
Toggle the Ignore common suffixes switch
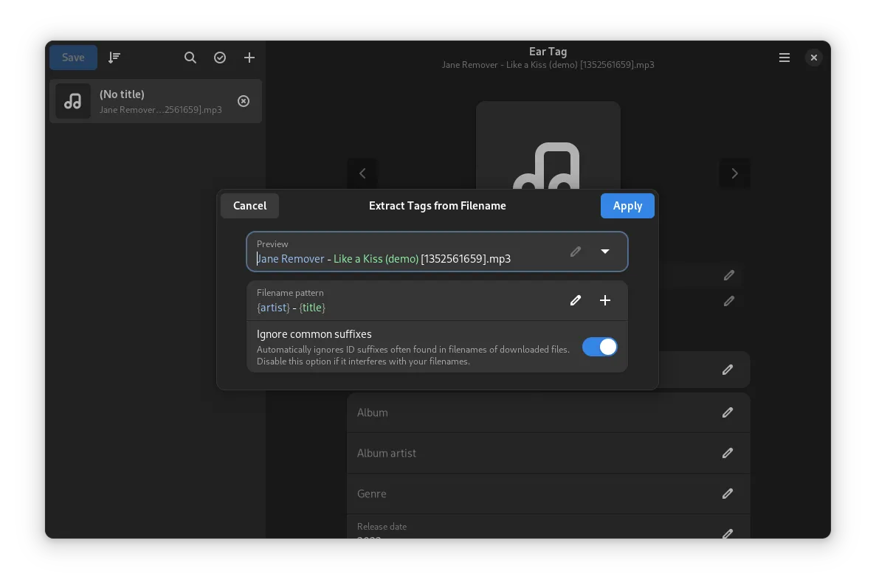pyautogui.click(x=599, y=347)
